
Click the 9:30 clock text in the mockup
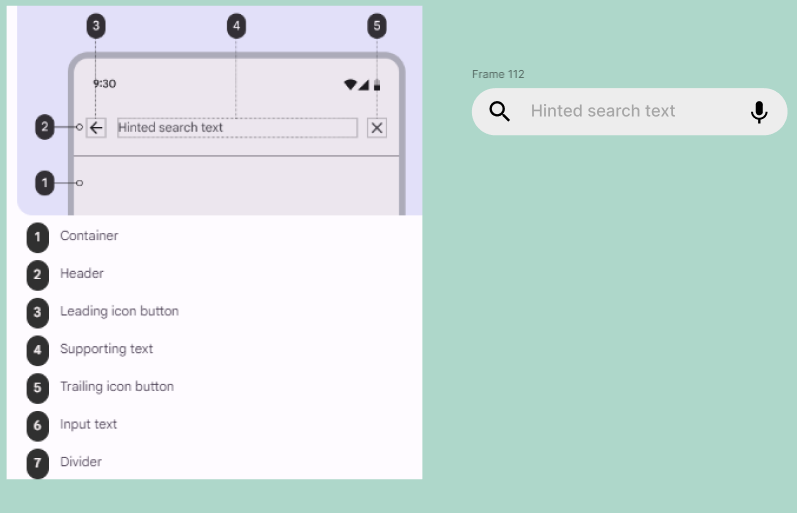coord(105,84)
